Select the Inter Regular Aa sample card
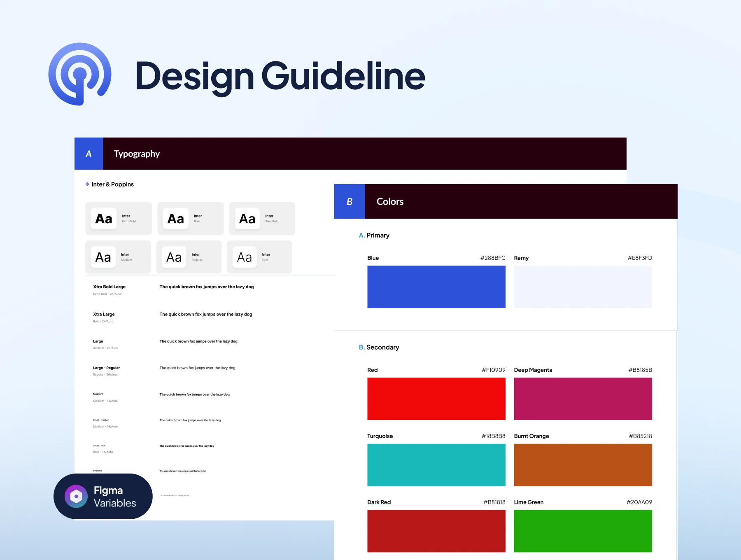 pos(189,257)
